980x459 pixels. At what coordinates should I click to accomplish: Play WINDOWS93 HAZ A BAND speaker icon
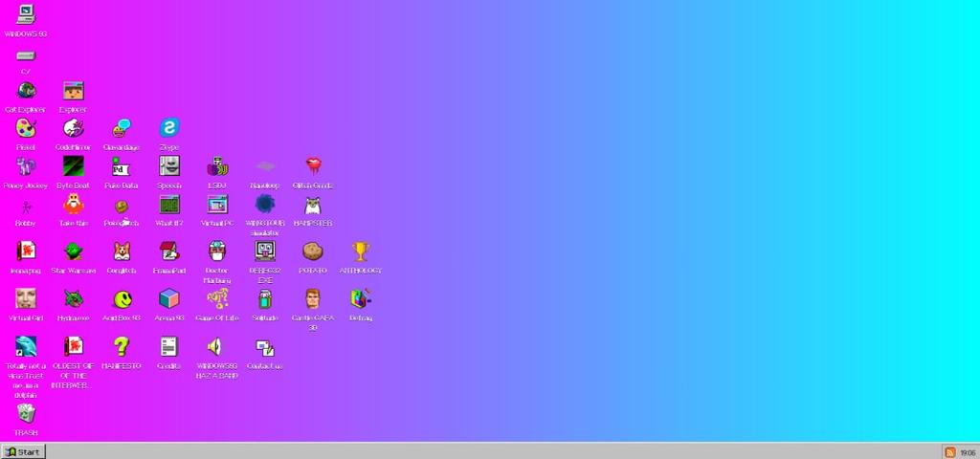(217, 346)
